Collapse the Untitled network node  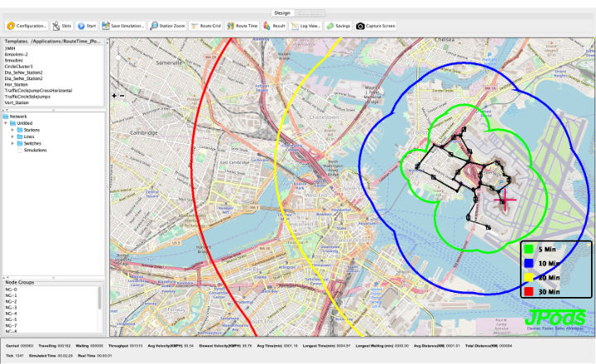click(x=5, y=124)
